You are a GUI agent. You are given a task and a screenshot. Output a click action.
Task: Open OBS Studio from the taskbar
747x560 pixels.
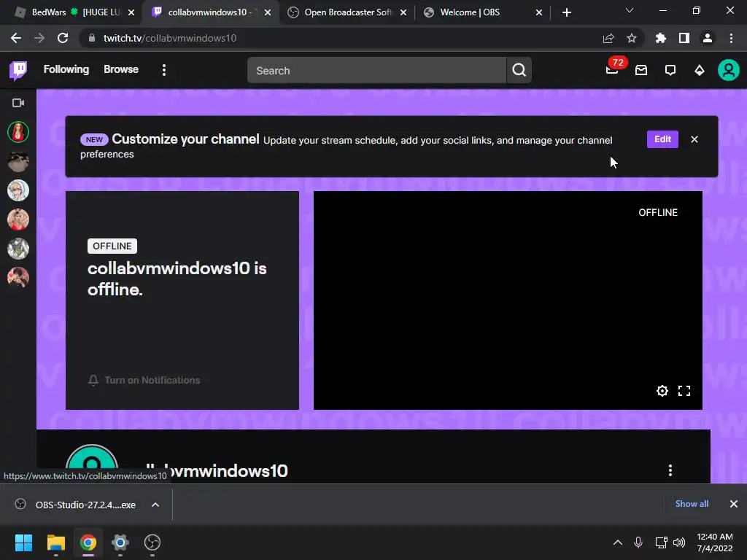click(x=152, y=542)
